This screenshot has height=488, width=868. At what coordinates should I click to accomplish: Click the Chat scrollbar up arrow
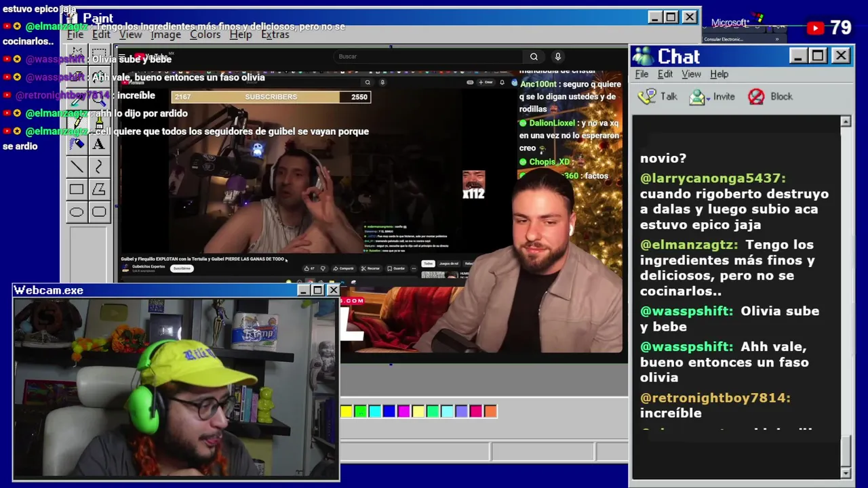(x=846, y=122)
